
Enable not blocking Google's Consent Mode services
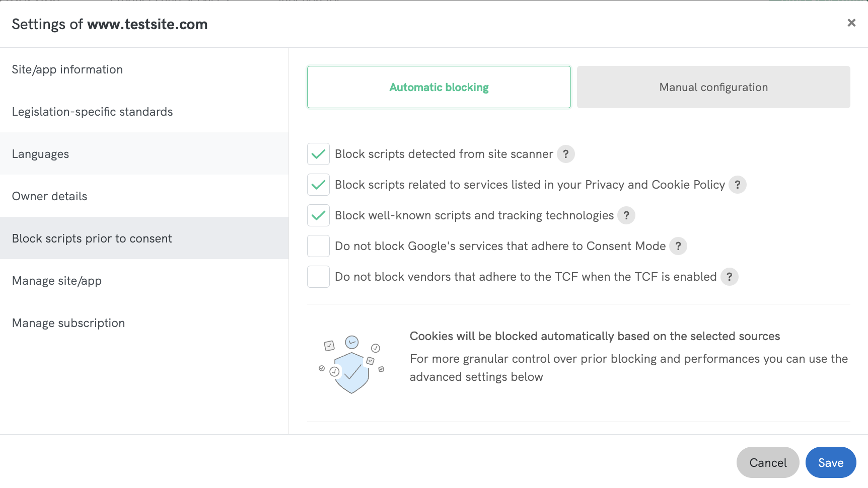point(318,246)
